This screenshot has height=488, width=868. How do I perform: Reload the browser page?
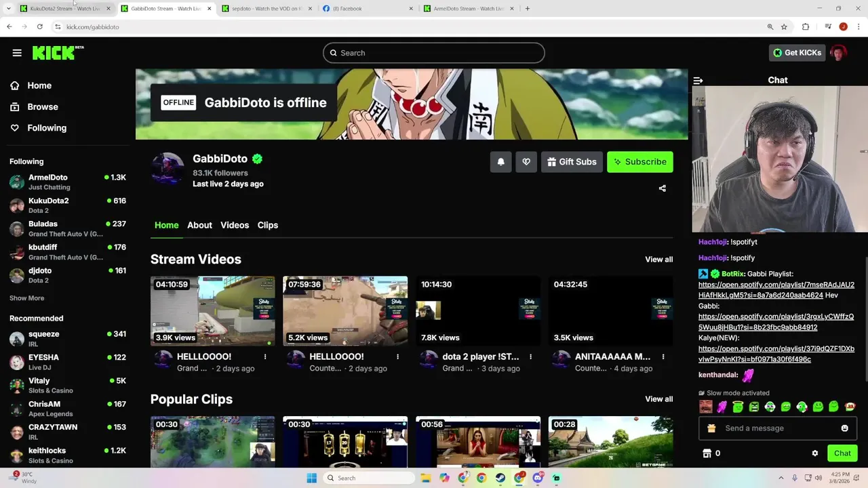[40, 26]
